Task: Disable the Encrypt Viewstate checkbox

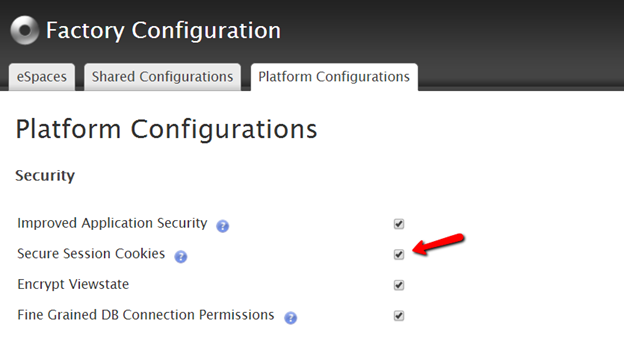Action: click(x=399, y=285)
